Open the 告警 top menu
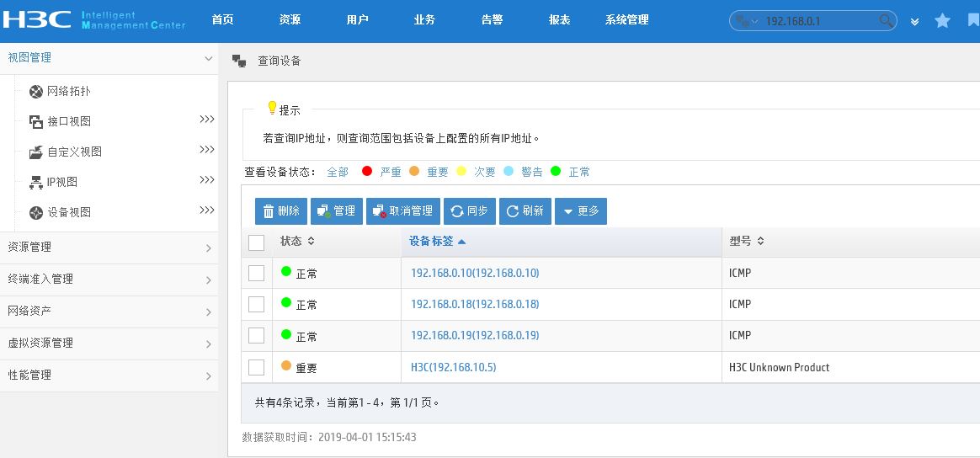Image resolution: width=980 pixels, height=458 pixels. point(493,20)
